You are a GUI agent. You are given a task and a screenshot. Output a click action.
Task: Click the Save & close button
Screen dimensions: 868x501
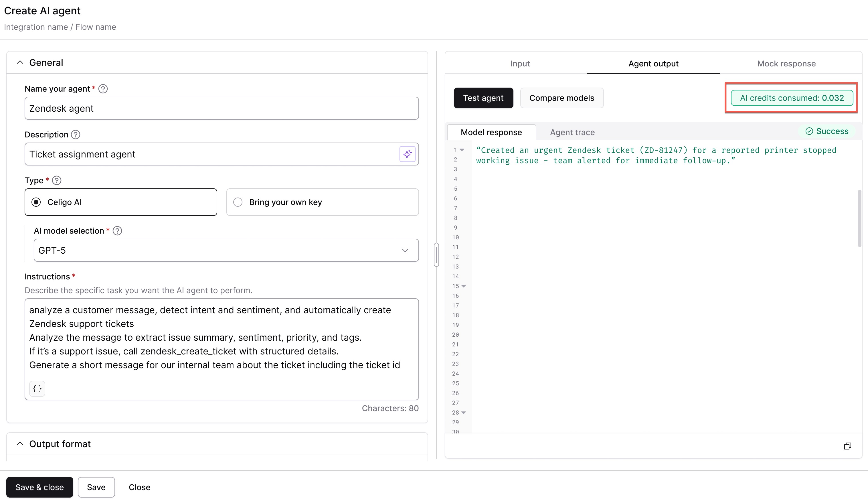(39, 487)
